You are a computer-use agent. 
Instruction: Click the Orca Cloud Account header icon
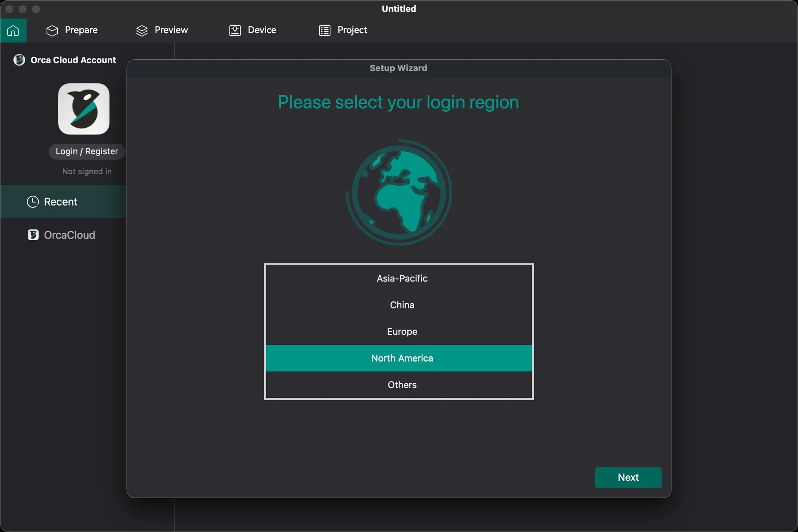click(x=19, y=60)
